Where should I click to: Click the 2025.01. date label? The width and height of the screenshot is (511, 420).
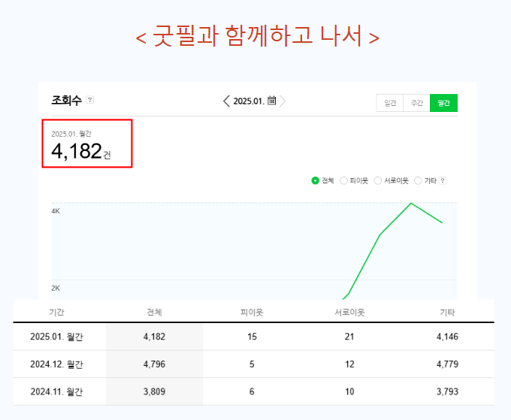coord(248,101)
